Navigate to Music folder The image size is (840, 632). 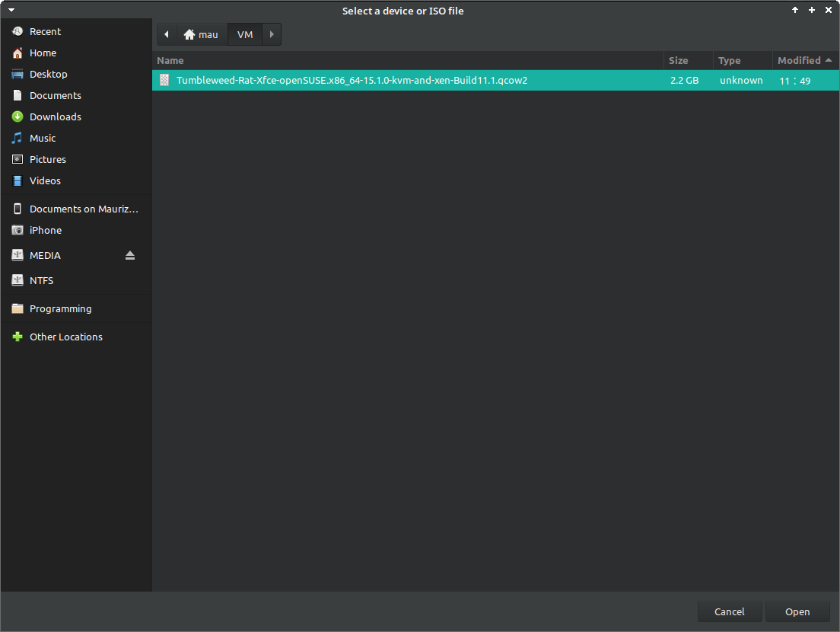tap(43, 138)
